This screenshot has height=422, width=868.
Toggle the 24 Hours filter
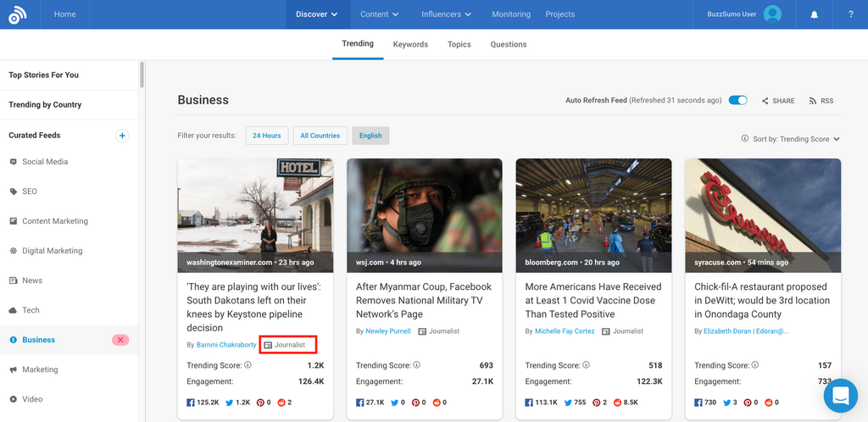click(265, 136)
